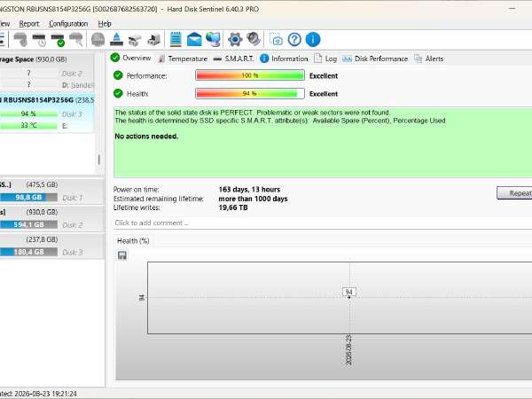
Task: Select the Health (%) graph tab
Action: click(x=133, y=241)
